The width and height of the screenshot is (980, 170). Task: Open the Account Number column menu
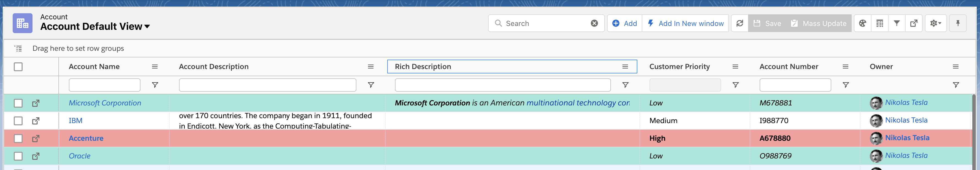pyautogui.click(x=845, y=67)
